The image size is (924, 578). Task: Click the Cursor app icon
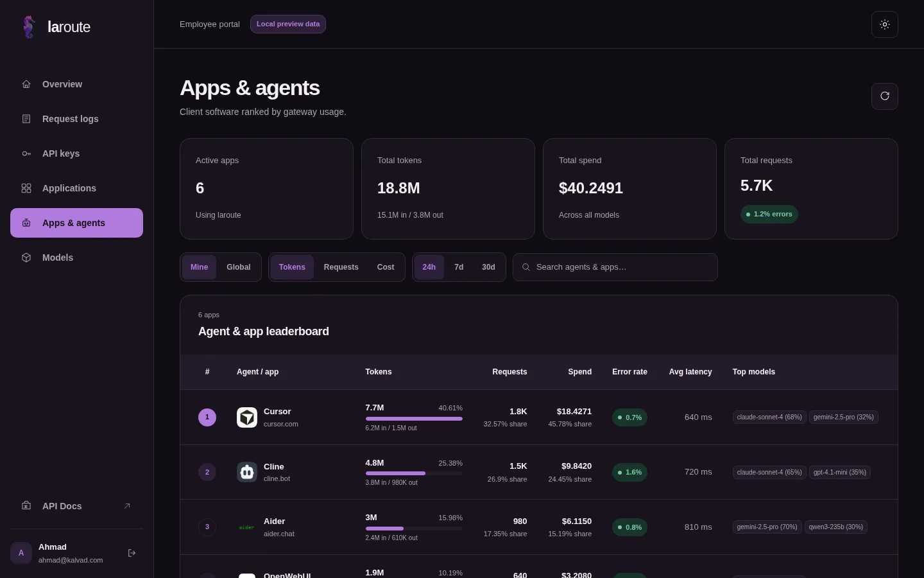pyautogui.click(x=247, y=417)
